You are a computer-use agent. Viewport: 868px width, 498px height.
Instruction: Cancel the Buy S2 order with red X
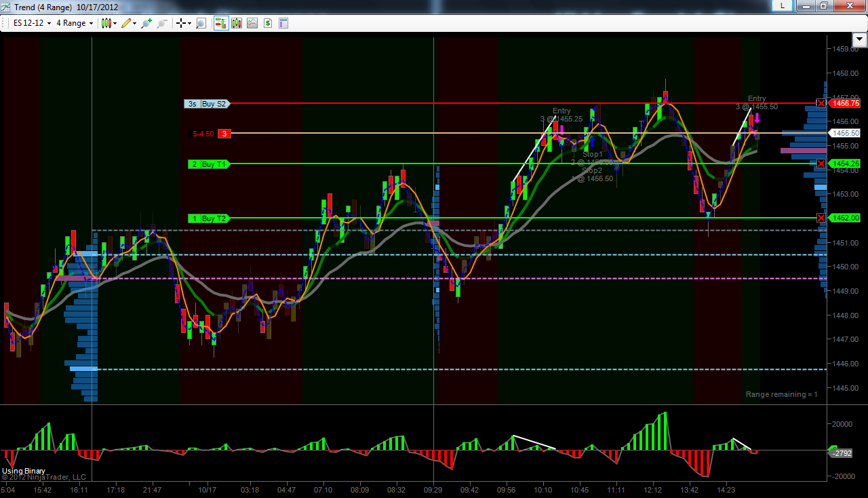821,103
